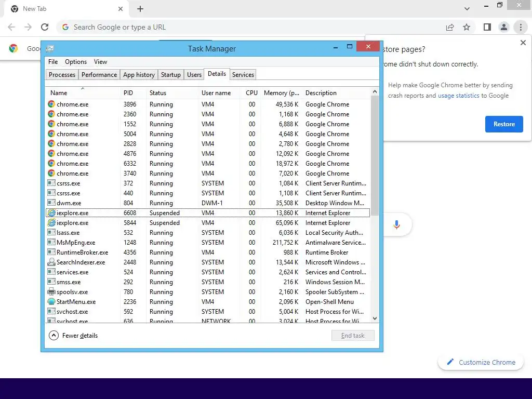This screenshot has width=532, height=399.
Task: Click the Restore button
Action: click(504, 124)
